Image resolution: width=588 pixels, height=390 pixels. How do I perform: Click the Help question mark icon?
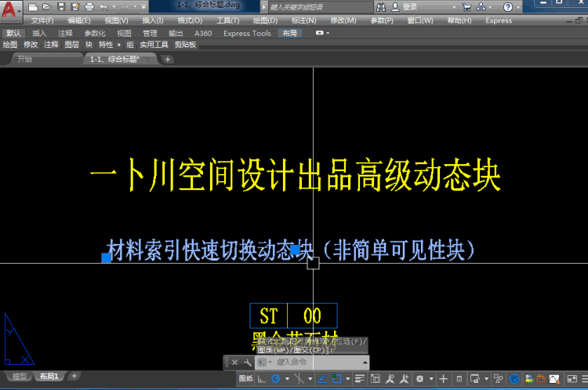(508, 7)
